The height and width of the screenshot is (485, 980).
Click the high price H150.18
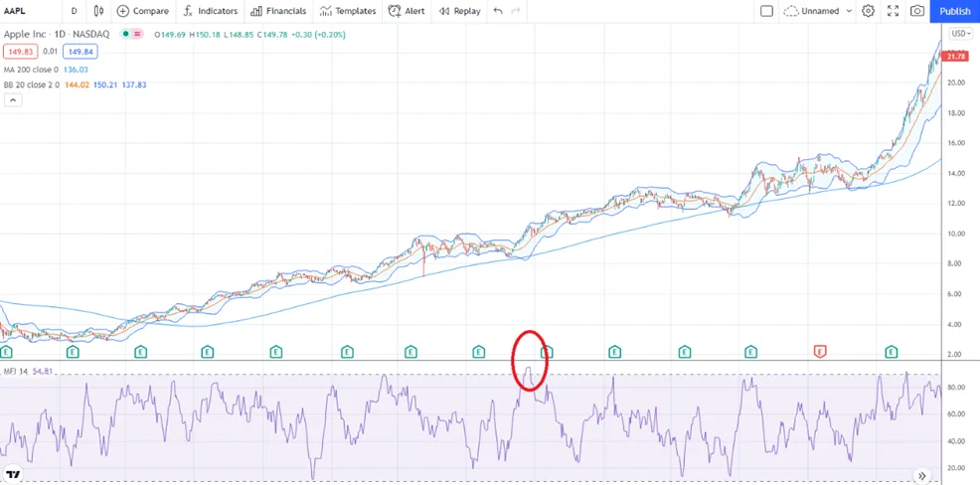204,35
